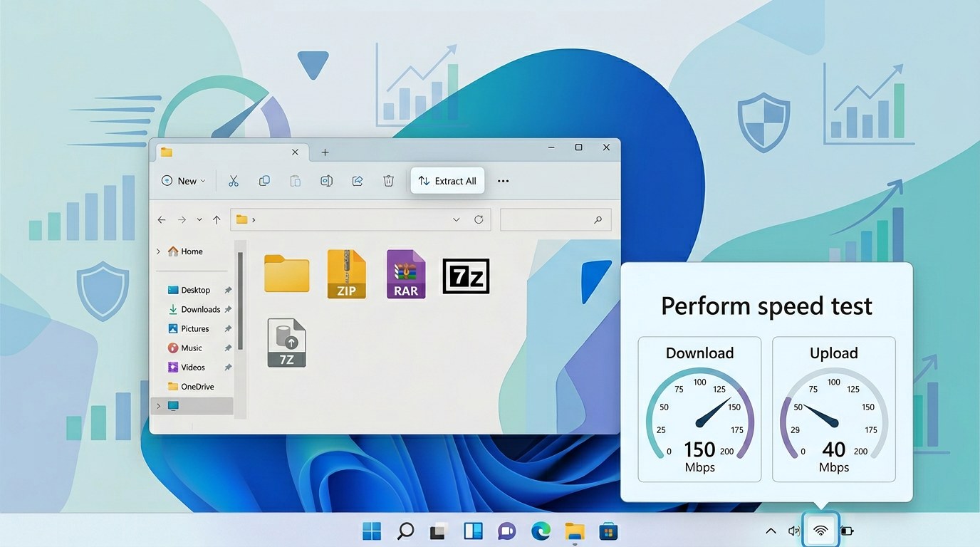
Task: Add a new File Explorer tab
Action: [x=325, y=152]
